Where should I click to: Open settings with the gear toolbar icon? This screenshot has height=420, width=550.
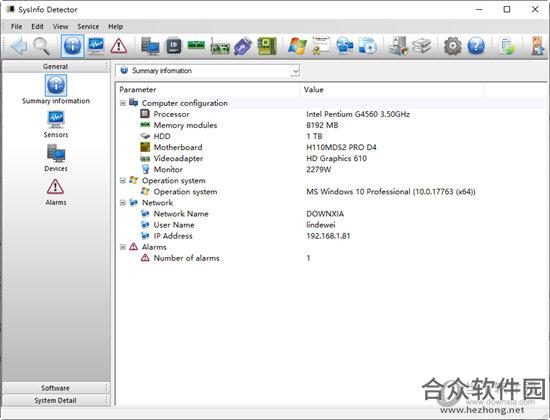click(x=452, y=46)
